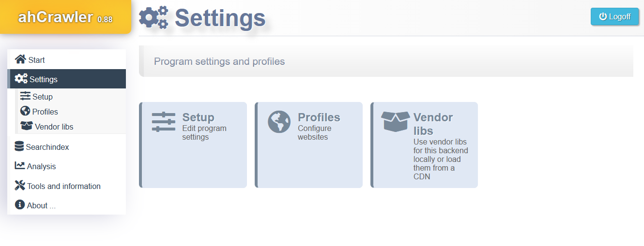Click the large globe icon on Profiles tile
The height and width of the screenshot is (246, 644).
(279, 122)
